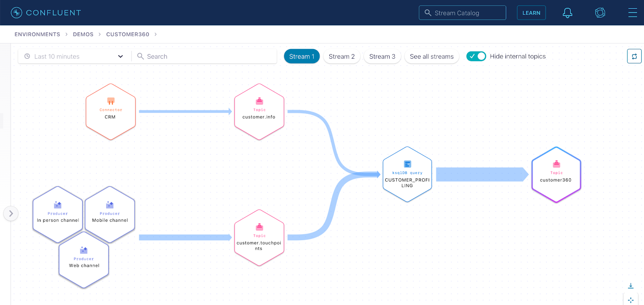The width and height of the screenshot is (644, 305).
Task: Open the Last 10 minutes dropdown
Action: click(x=74, y=56)
